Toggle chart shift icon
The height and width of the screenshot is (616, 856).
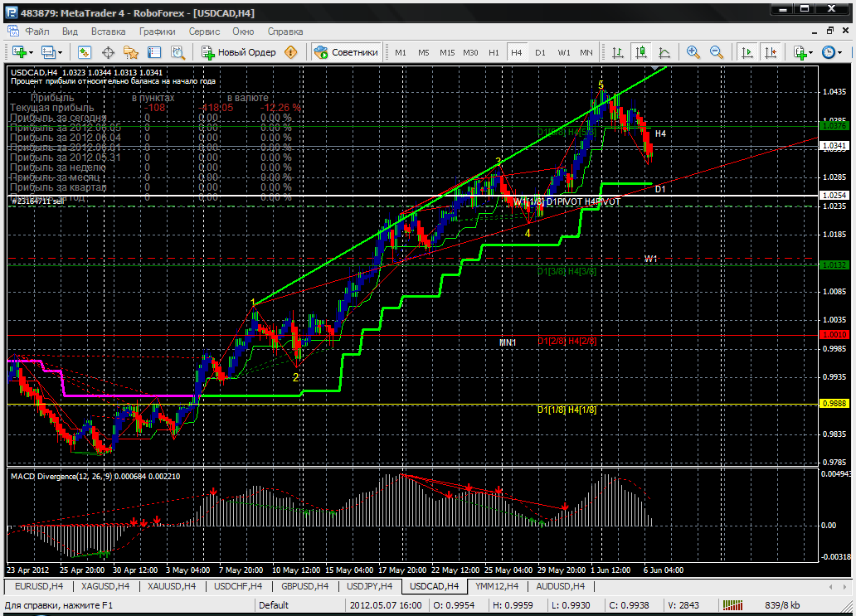(771, 52)
